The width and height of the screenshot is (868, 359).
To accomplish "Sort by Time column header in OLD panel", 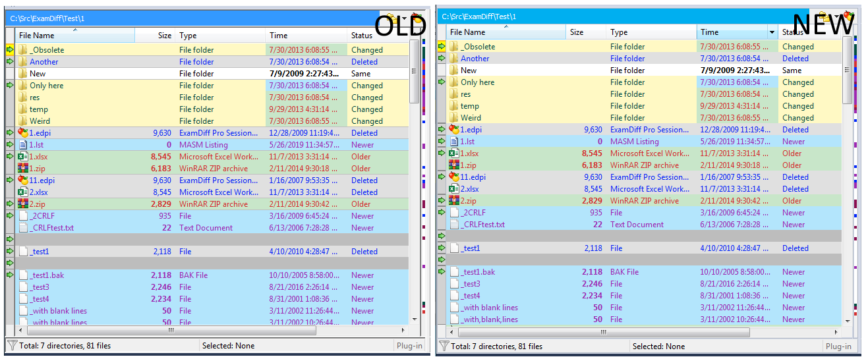I will tap(306, 36).
